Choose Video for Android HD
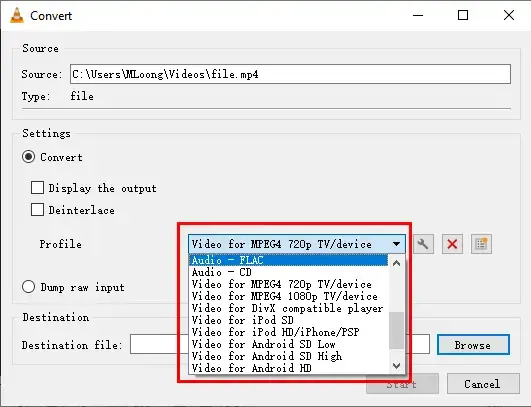This screenshot has width=531, height=407. (288, 368)
